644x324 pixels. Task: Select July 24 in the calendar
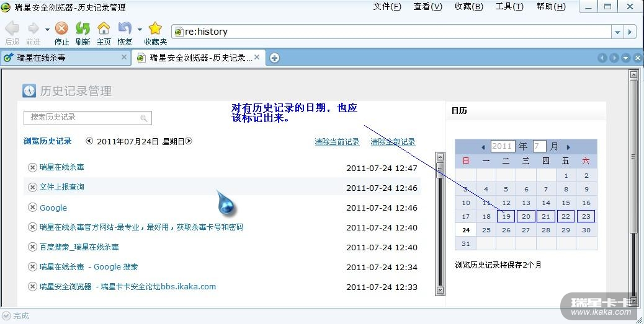[466, 230]
